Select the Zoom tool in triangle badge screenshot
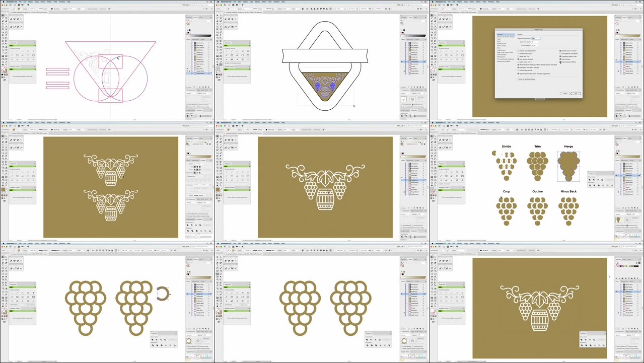 pyautogui.click(x=221, y=64)
